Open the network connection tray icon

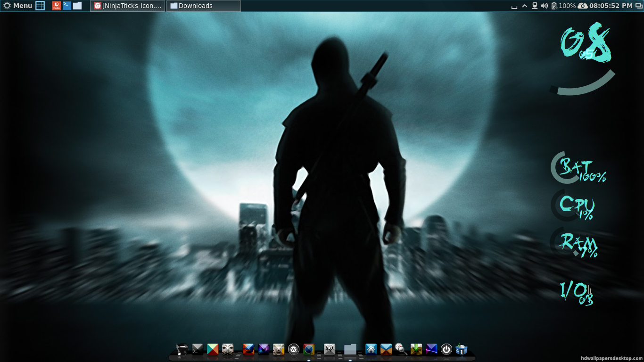pyautogui.click(x=535, y=6)
